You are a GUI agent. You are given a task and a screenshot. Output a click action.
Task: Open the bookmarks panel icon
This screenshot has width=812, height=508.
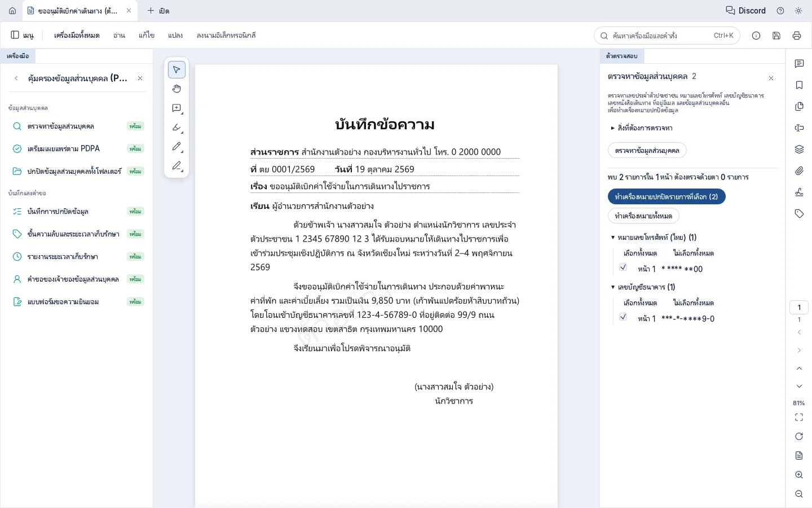click(x=799, y=85)
